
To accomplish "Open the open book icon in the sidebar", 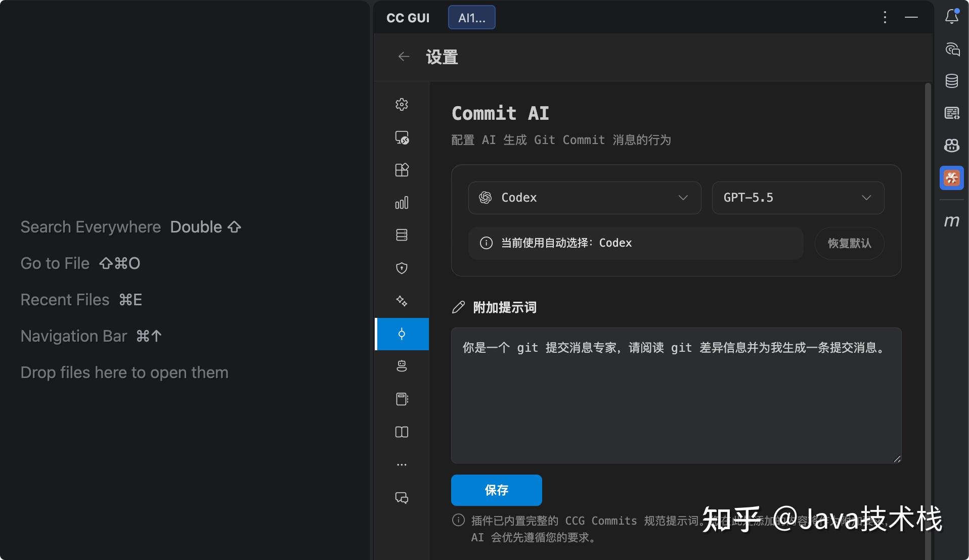I will click(x=402, y=432).
